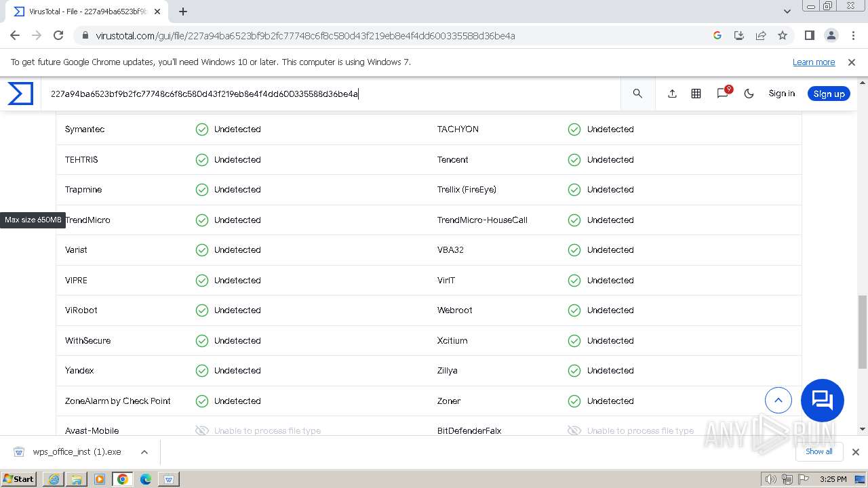Click the Symantec Undetected check icon

(202, 129)
